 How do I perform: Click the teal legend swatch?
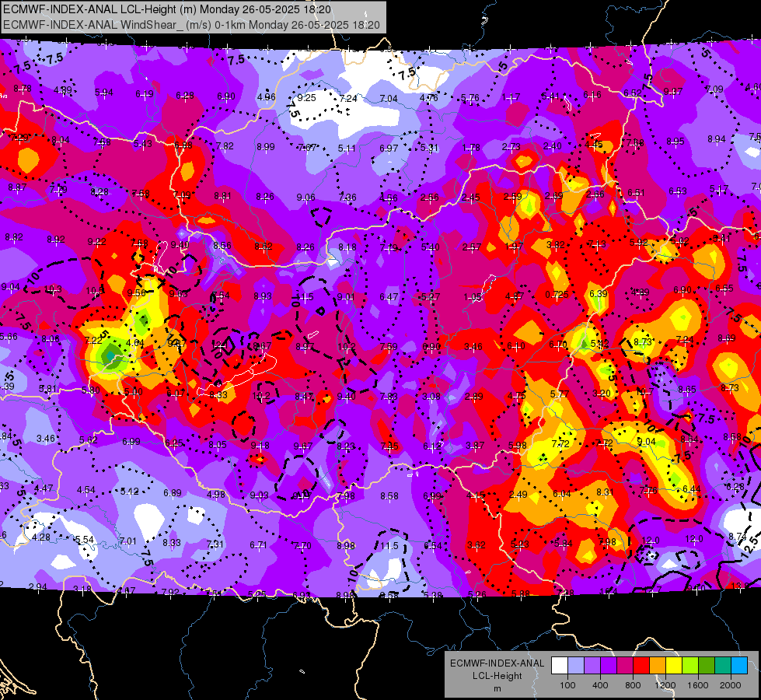pos(723,666)
